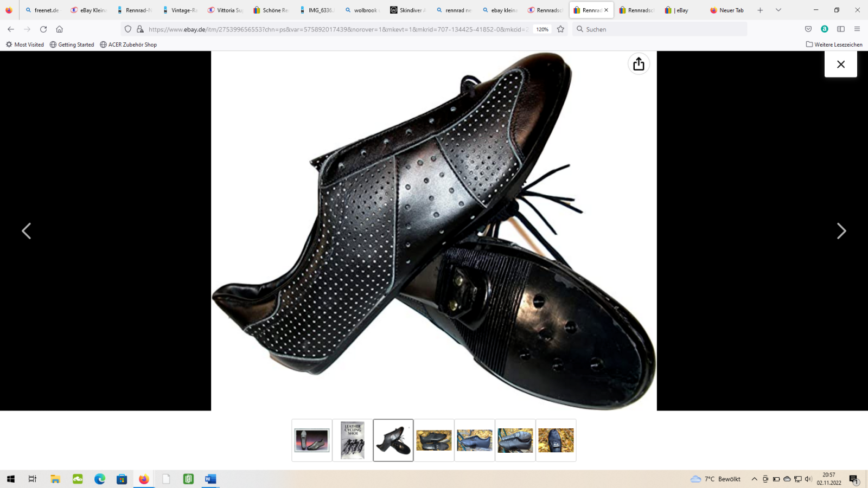Switch to Neuer Tab
This screenshot has width=868, height=488.
(x=727, y=10)
